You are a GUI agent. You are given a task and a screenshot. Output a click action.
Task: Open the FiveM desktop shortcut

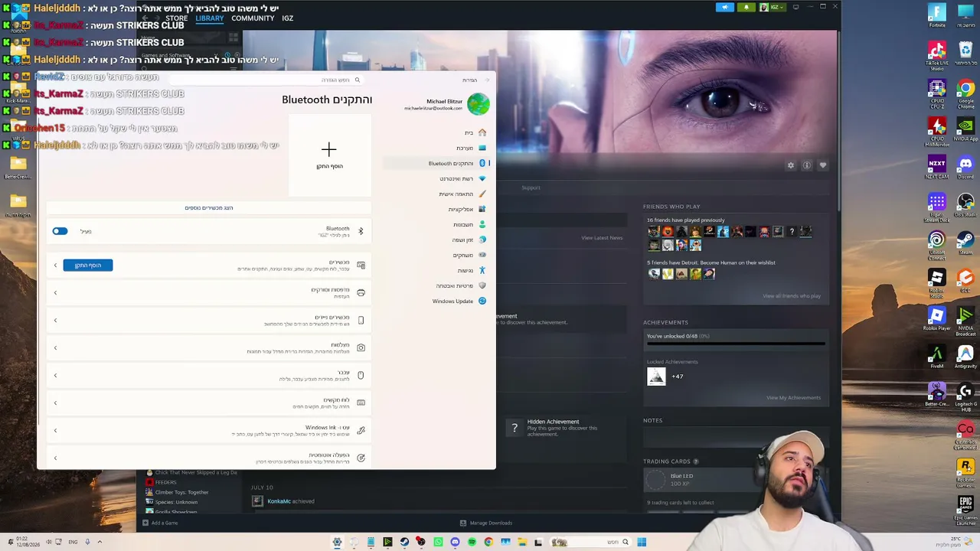(937, 357)
